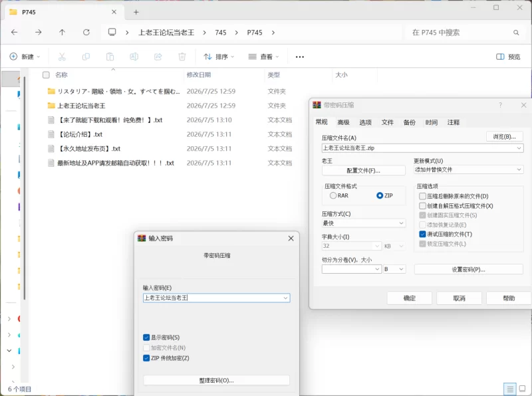
Task: Switch to the 高级 tab
Action: point(343,122)
